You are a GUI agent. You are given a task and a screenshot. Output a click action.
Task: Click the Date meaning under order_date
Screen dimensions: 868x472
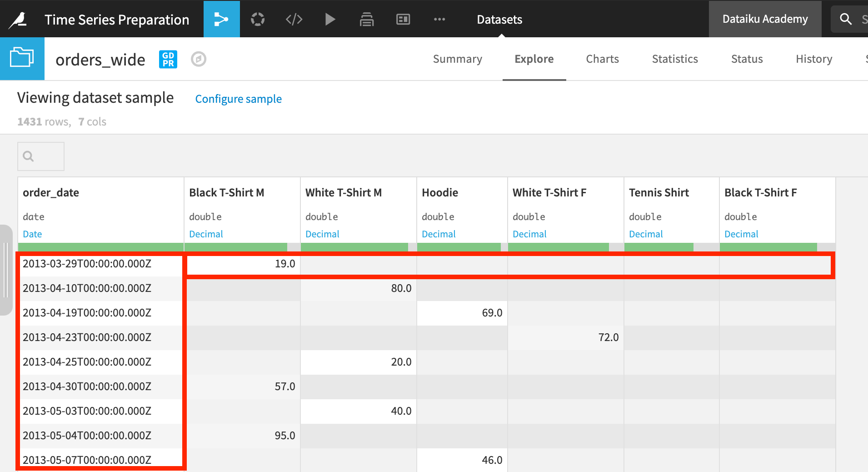(x=32, y=234)
